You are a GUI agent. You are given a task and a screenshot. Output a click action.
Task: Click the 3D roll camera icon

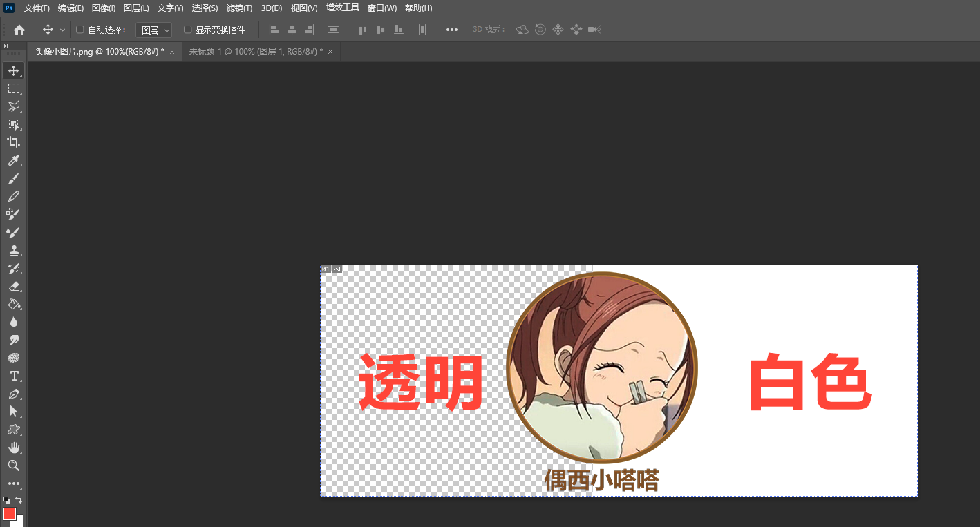point(540,30)
